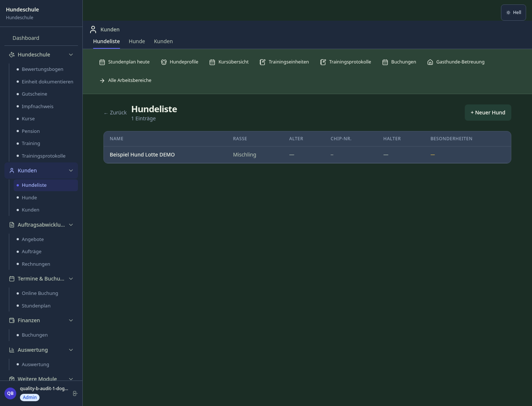Collapse the Hundeschule sidebar section chevron
The width and height of the screenshot is (532, 406).
71,55
